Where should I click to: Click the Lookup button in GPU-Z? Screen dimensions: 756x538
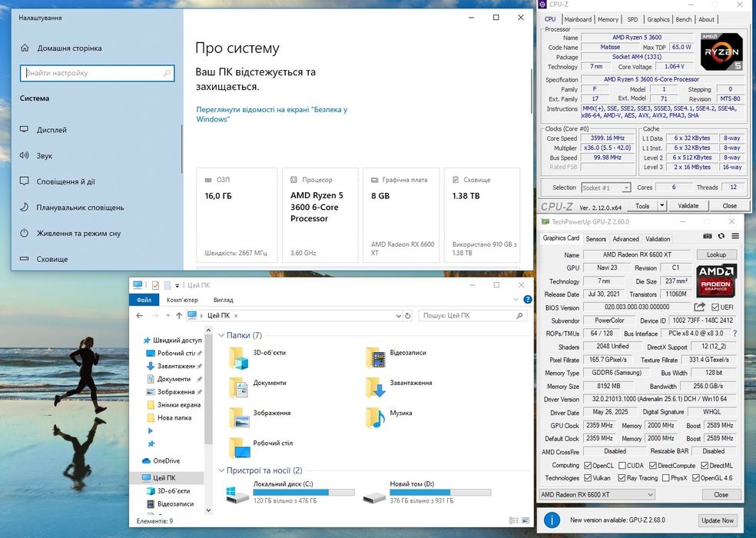coord(716,254)
